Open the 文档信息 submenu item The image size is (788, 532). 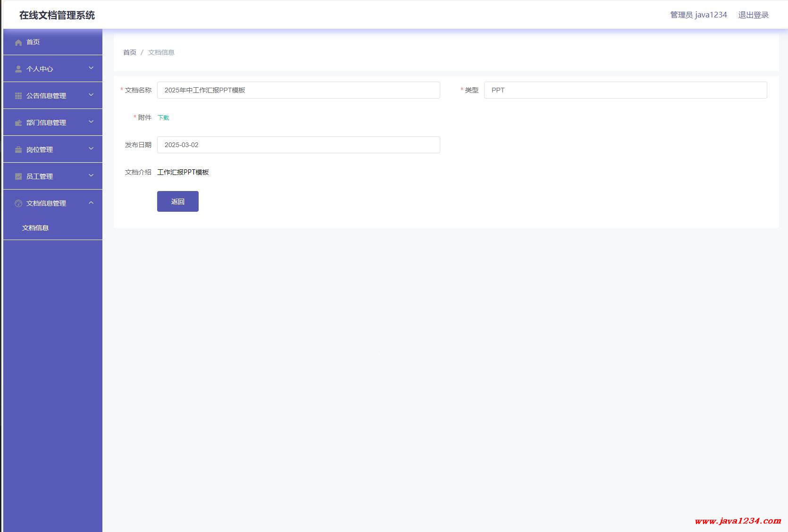tap(35, 228)
